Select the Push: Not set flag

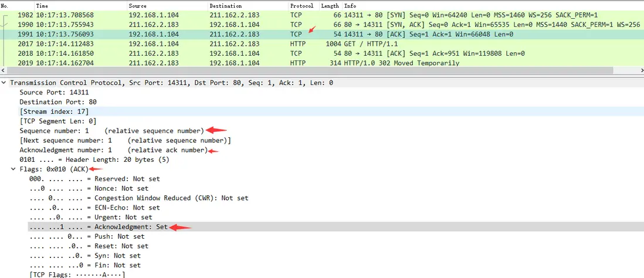[87, 236]
